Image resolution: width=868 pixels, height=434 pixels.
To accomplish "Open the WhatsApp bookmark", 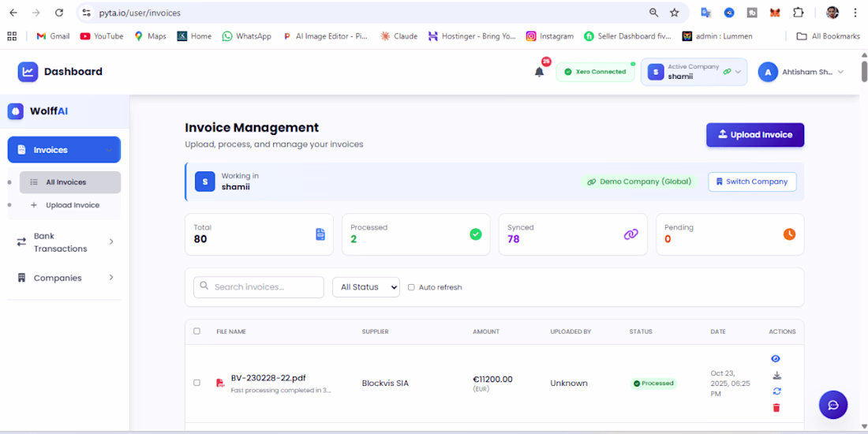I will point(247,36).
